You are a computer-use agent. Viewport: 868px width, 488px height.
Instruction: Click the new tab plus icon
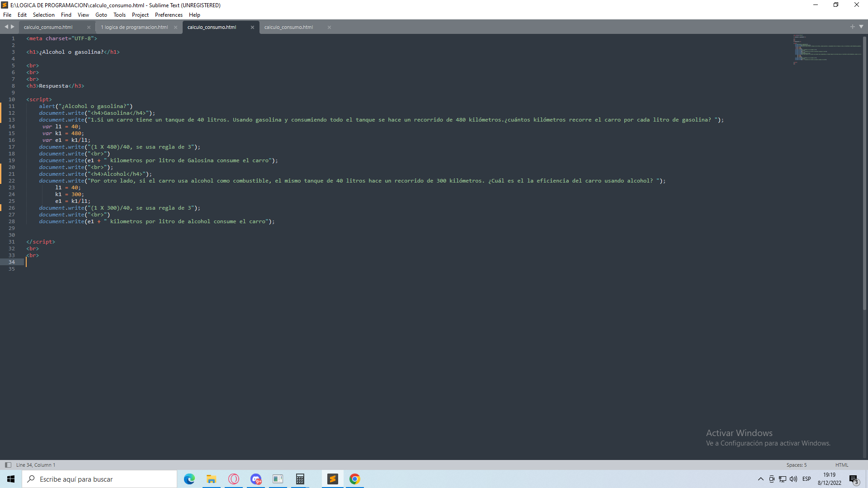click(852, 27)
